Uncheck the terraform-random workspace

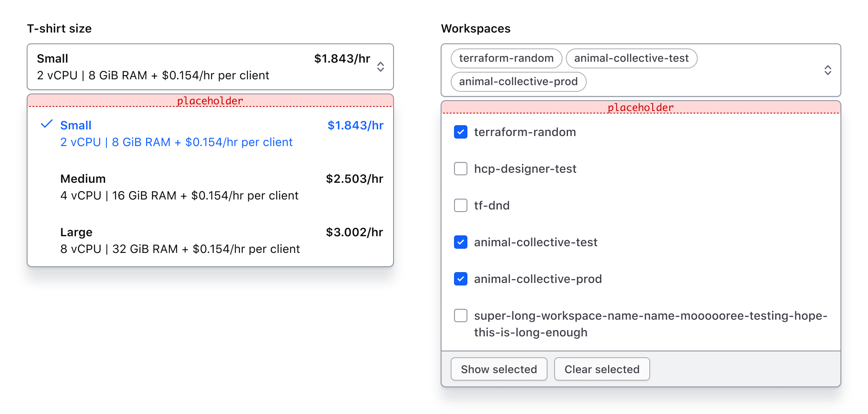point(460,132)
